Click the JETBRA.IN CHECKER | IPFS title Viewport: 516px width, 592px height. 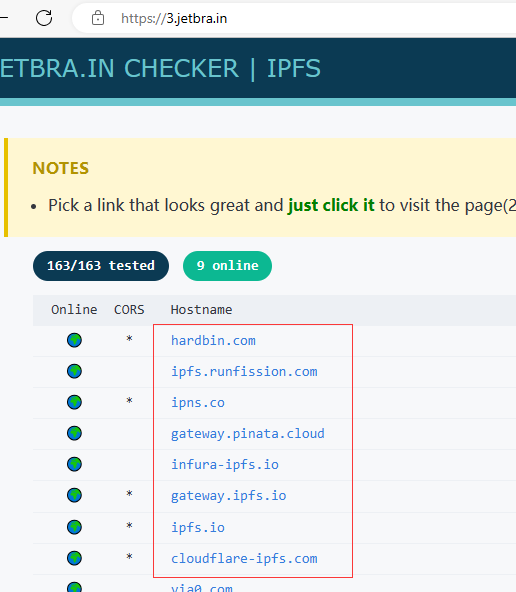click(160, 68)
